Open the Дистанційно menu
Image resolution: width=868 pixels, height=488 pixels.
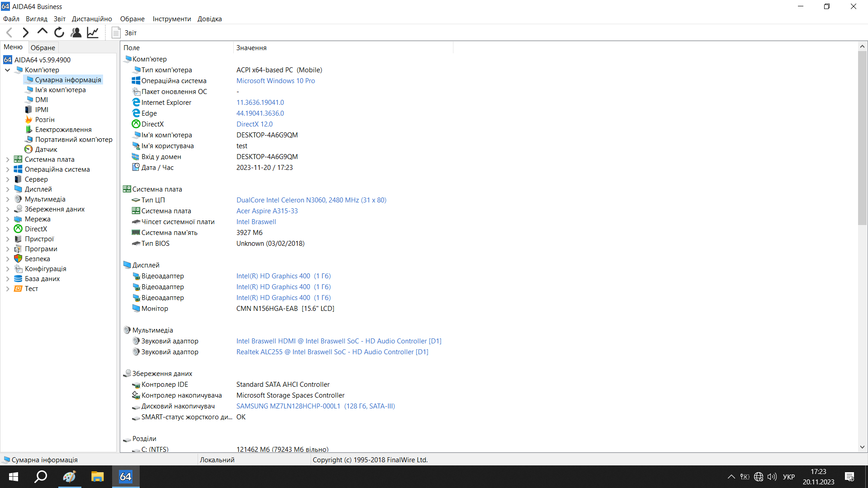coord(92,19)
